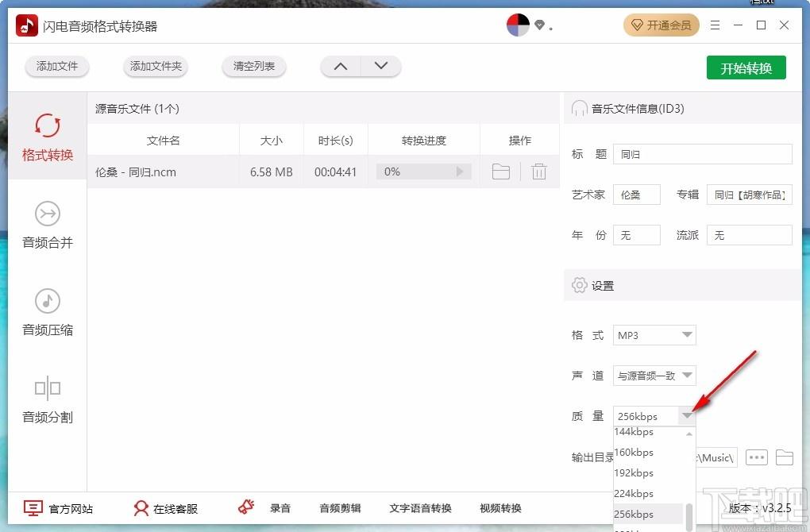Click the 文件名 column header
810x532 pixels.
(x=164, y=141)
